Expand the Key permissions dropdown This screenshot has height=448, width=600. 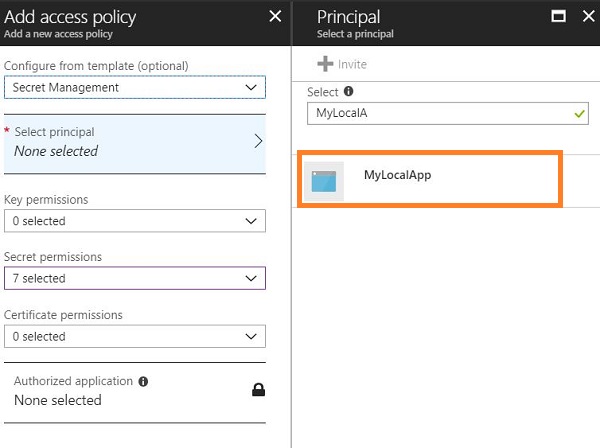pos(135,221)
